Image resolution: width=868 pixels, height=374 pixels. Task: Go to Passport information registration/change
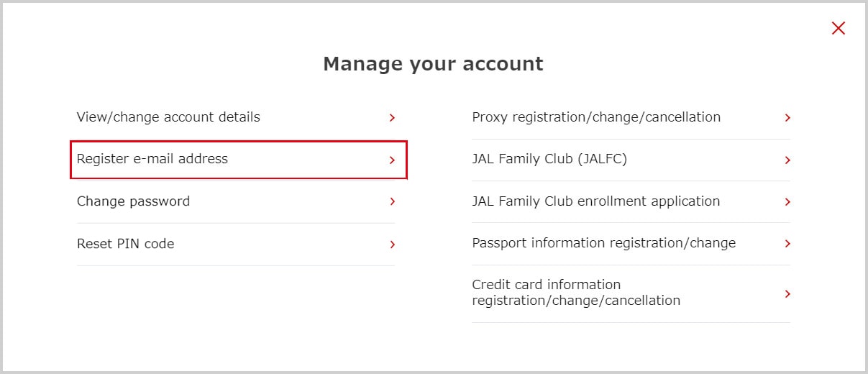coord(603,243)
